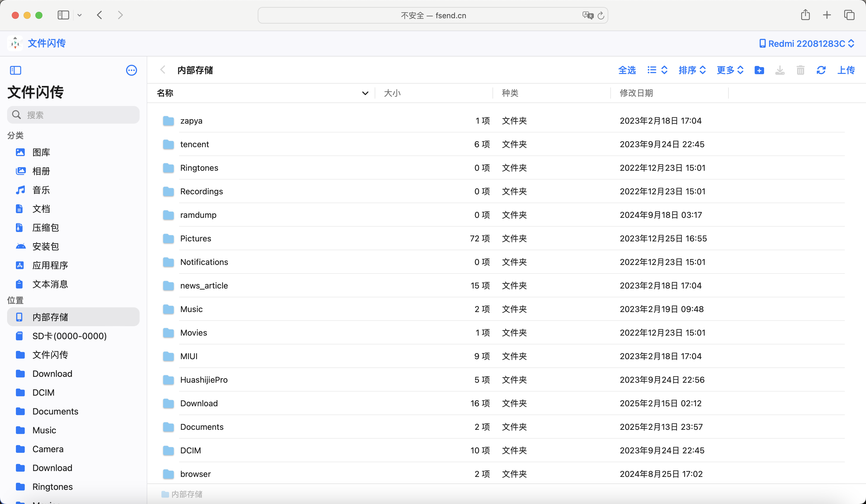
Task: Select the Recordings folder row
Action: (503, 191)
